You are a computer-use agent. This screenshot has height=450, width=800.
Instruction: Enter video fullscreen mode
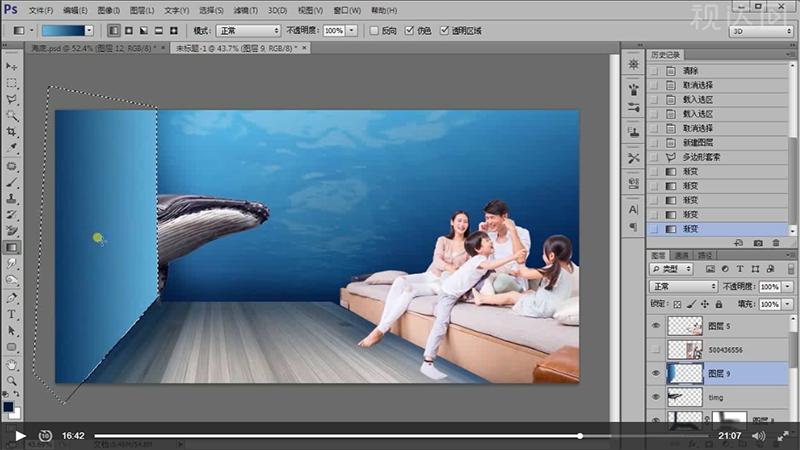click(x=783, y=436)
